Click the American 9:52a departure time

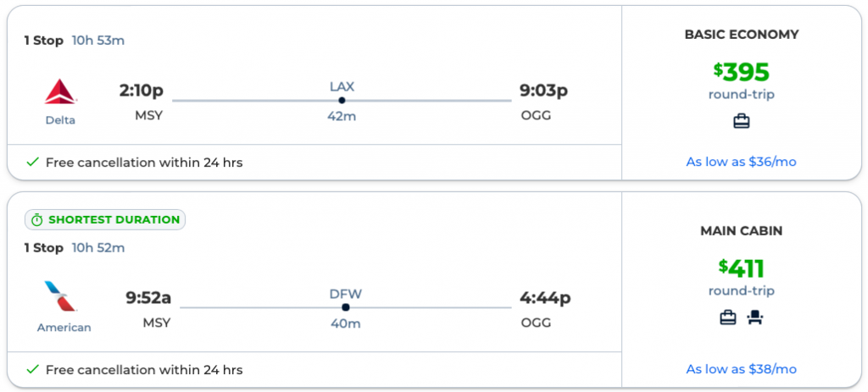[148, 297]
